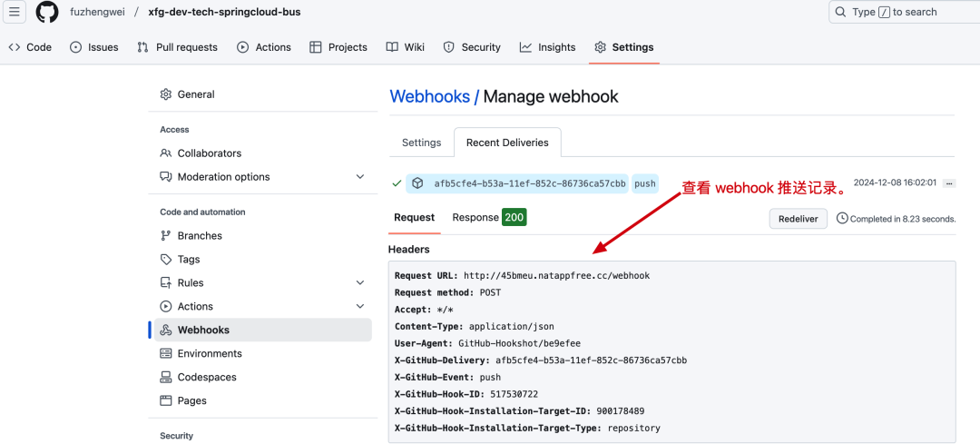Click the Moderation options comment icon
The image size is (980, 444).
click(166, 177)
